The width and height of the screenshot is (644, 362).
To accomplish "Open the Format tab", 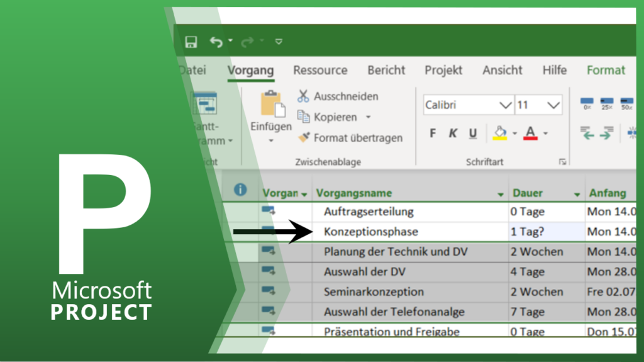I will tap(606, 71).
